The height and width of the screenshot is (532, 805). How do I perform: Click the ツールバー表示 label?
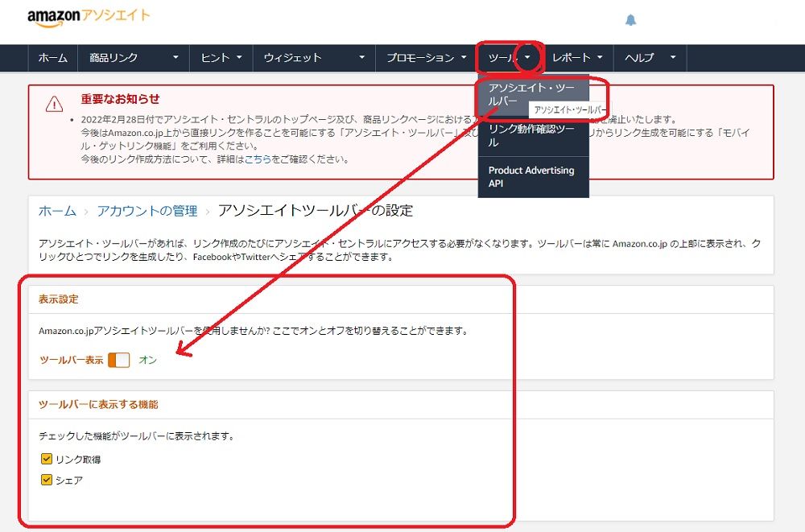72,360
